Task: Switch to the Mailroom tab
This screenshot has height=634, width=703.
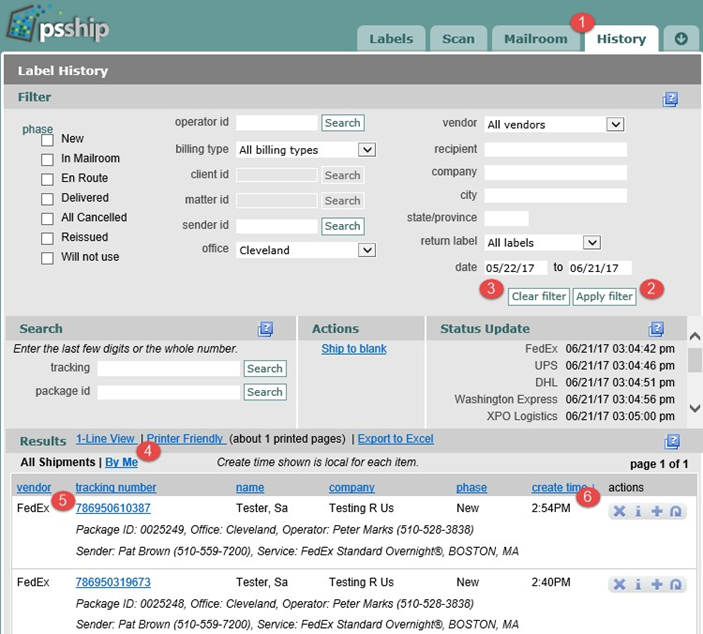Action: coord(535,39)
